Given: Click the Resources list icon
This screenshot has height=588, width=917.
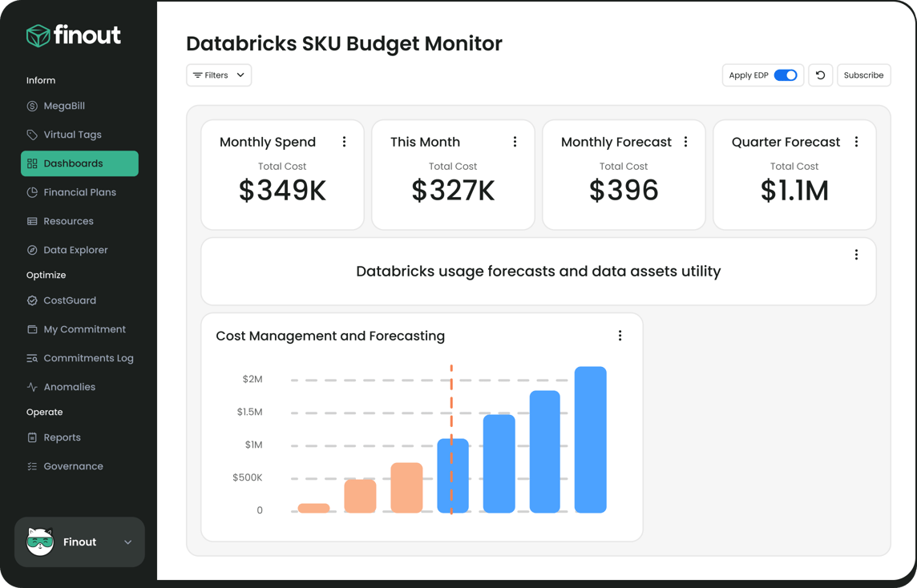Looking at the screenshot, I should coord(32,221).
